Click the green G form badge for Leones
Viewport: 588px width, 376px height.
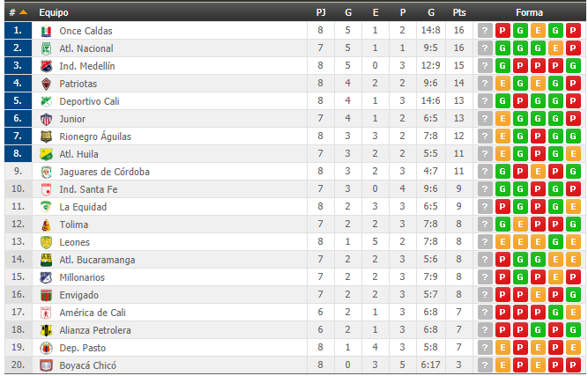pyautogui.click(x=555, y=241)
